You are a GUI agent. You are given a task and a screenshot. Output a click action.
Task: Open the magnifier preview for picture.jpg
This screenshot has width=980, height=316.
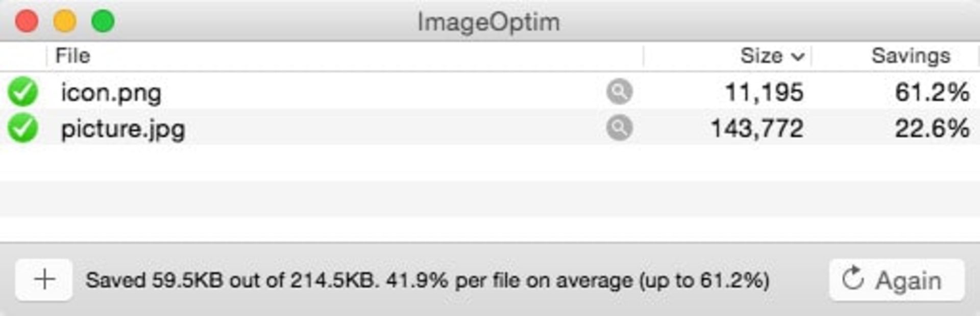pos(619,128)
